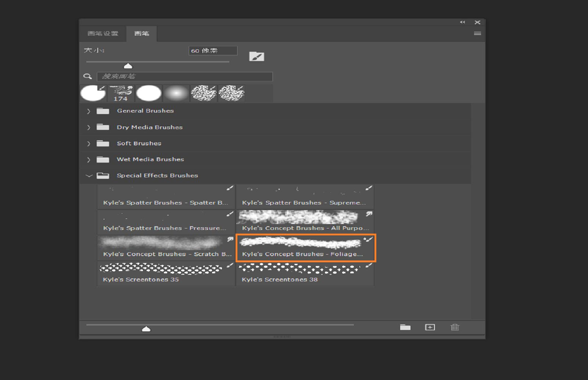Choose Kyle's Concept Brushes - Foliage... brush
This screenshot has height=380, width=588.
[x=306, y=248]
